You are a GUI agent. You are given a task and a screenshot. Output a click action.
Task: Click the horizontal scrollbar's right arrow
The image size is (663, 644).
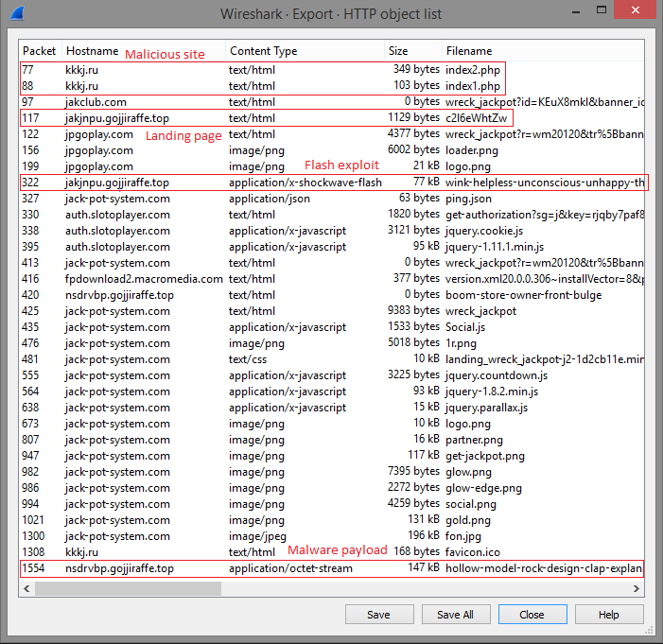(637, 588)
